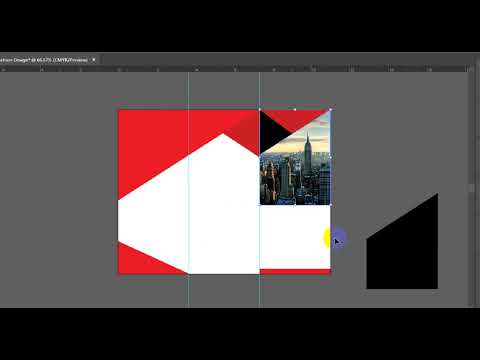Select the top-right corner handle of the photo
The height and width of the screenshot is (360, 480).
(330, 110)
